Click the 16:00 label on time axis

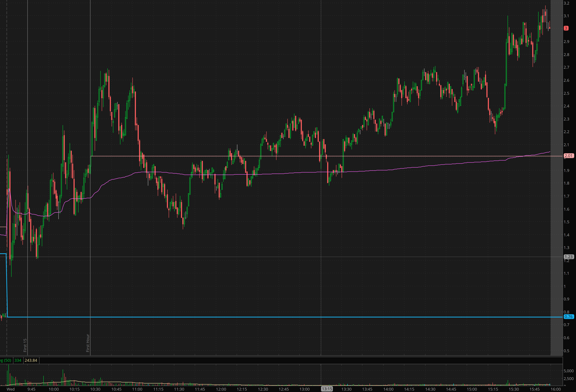[x=555, y=389]
